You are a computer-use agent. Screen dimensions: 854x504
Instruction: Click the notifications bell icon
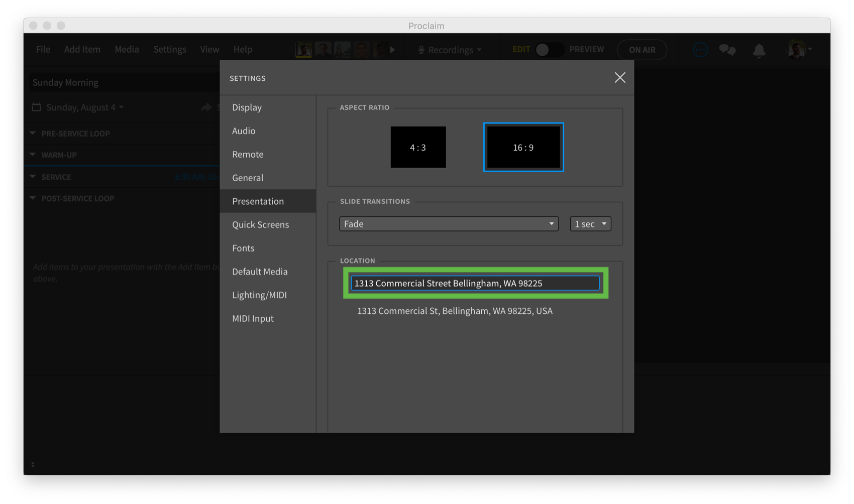759,50
